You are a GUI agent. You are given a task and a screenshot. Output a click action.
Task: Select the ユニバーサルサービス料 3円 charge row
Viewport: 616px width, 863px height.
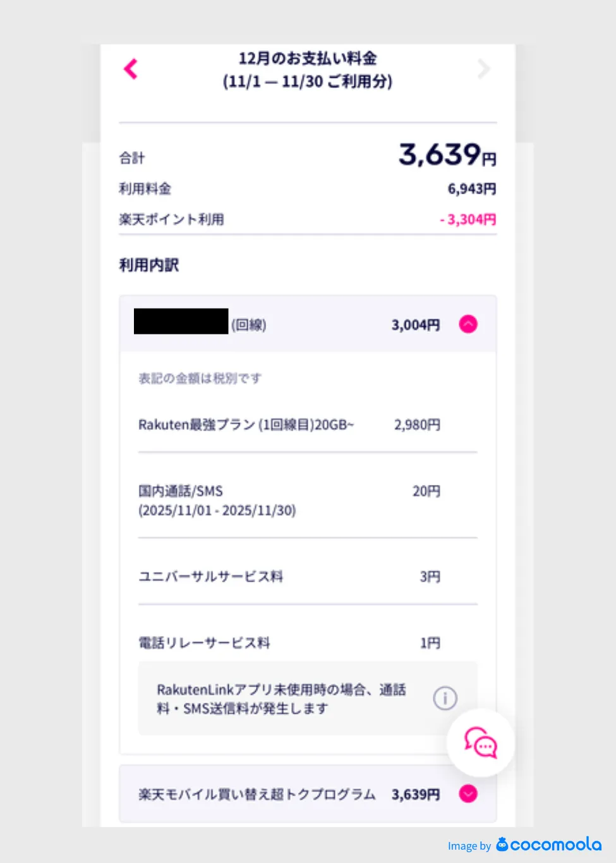click(284, 576)
